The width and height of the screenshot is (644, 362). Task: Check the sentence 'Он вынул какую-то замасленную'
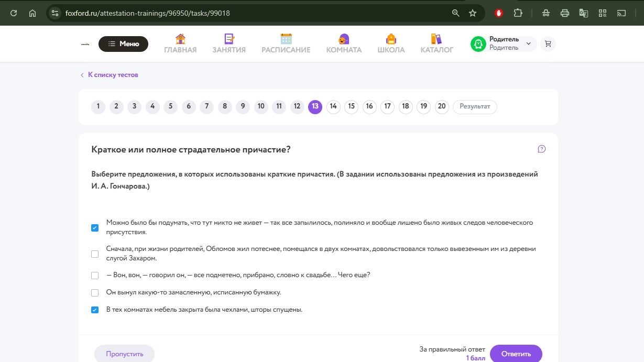tap(95, 293)
